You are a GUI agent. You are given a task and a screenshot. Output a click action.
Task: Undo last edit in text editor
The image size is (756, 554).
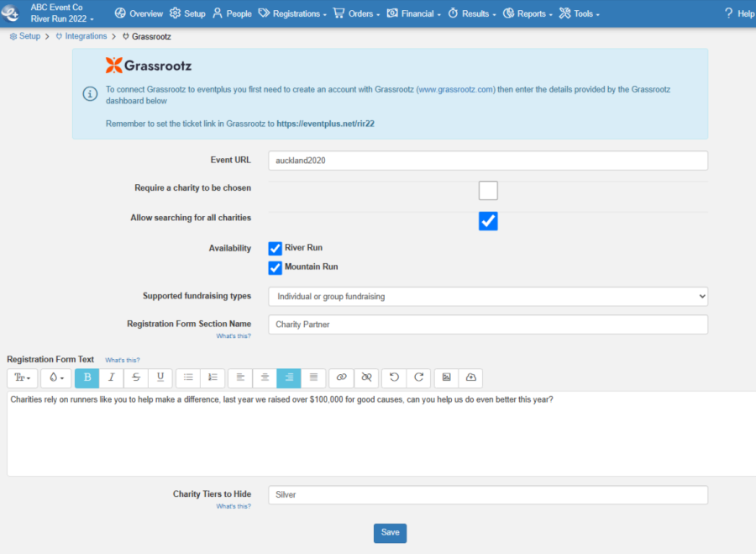pos(394,377)
